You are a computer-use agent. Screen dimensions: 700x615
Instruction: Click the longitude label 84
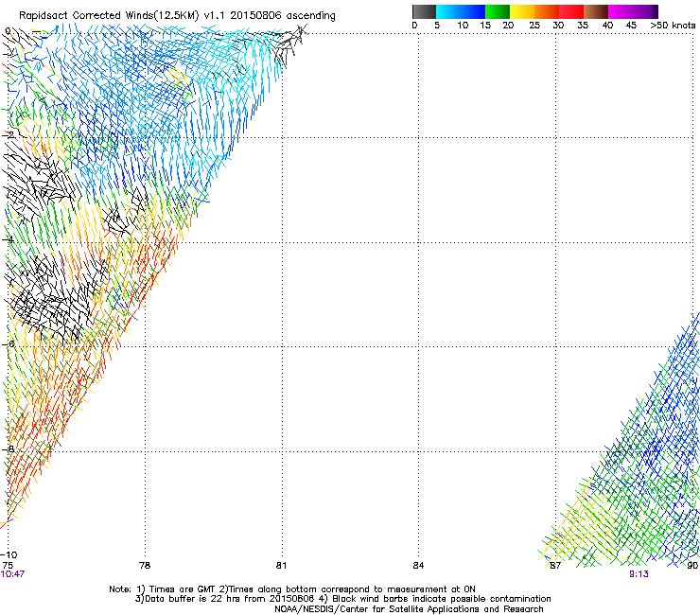coord(418,565)
